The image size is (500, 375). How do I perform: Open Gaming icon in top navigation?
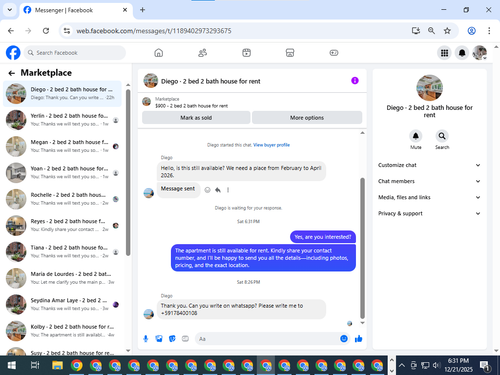pyautogui.click(x=334, y=53)
